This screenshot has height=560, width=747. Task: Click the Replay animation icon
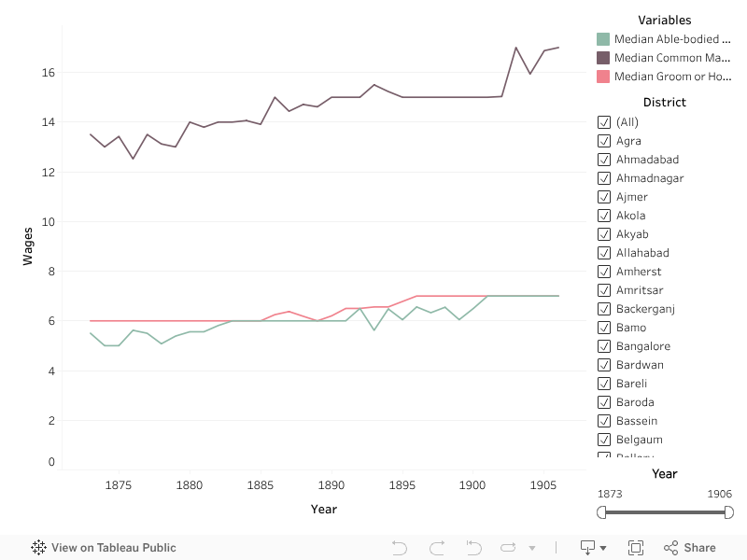(x=508, y=548)
